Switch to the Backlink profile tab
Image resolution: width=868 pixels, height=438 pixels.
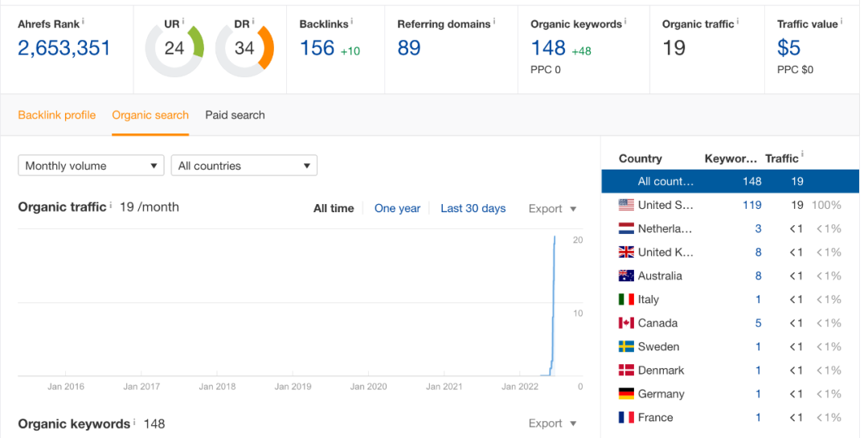pos(57,115)
